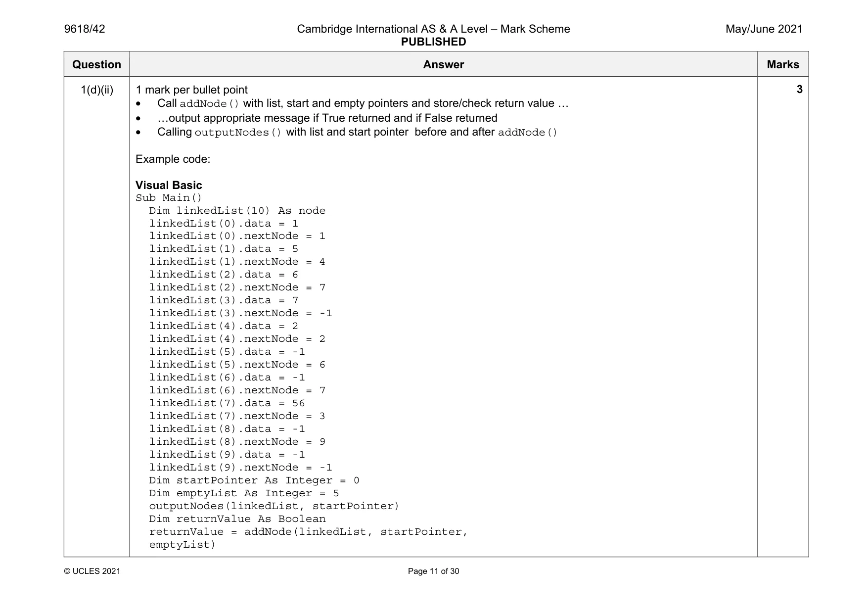This screenshot has width=868, height=614.
Task: Click the 'Cambridge International AS & A Level – Mark Scheme' title
Action: (433, 29)
